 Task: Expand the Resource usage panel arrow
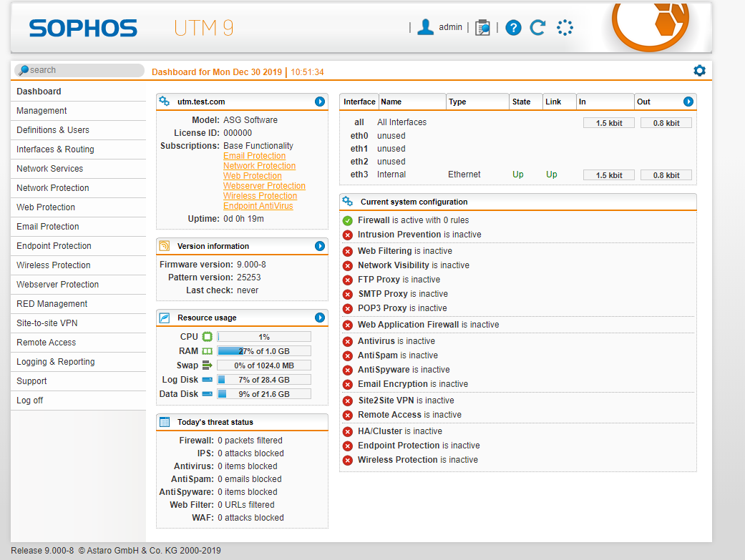click(x=320, y=318)
